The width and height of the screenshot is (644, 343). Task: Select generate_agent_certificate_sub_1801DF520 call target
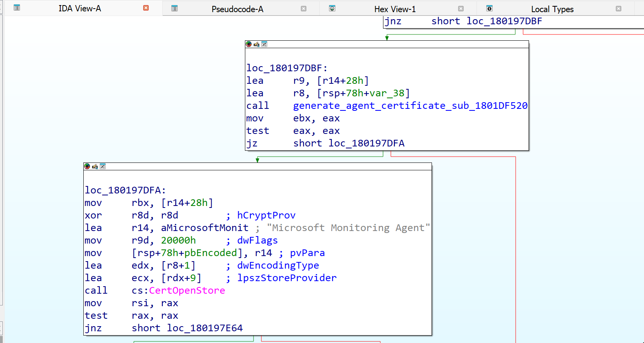(410, 106)
